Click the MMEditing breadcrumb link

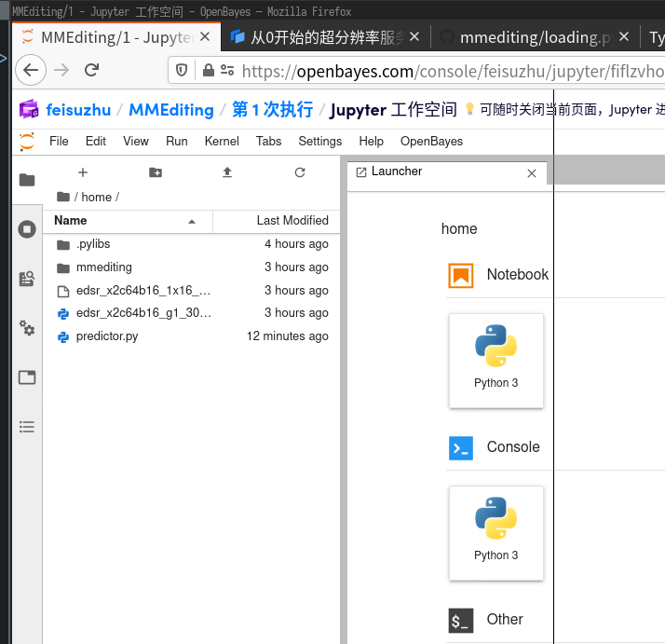point(171,110)
